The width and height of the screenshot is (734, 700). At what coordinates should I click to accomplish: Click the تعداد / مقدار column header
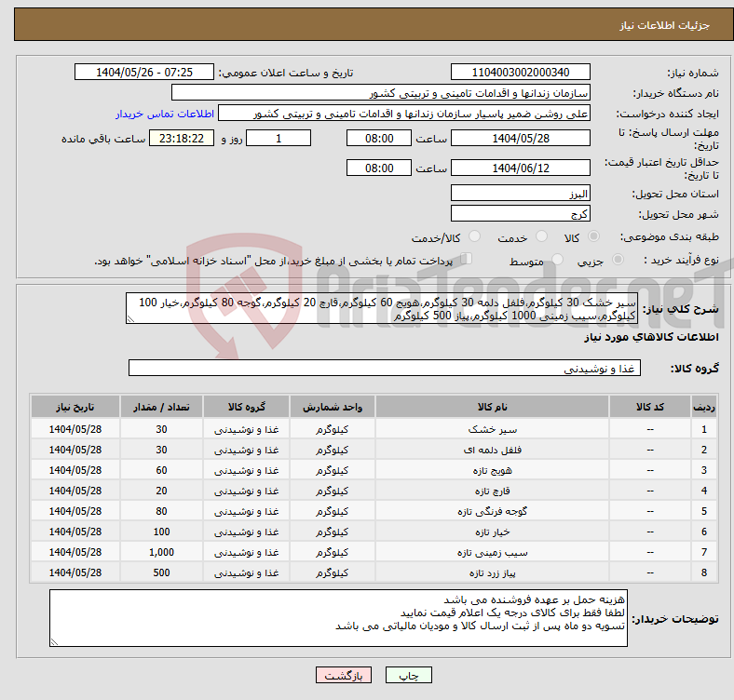tap(161, 407)
